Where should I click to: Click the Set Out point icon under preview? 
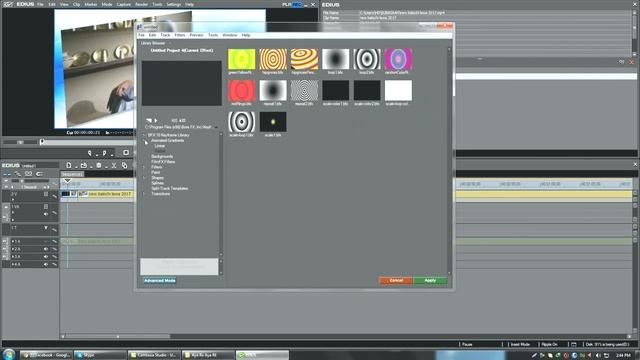pos(104,153)
